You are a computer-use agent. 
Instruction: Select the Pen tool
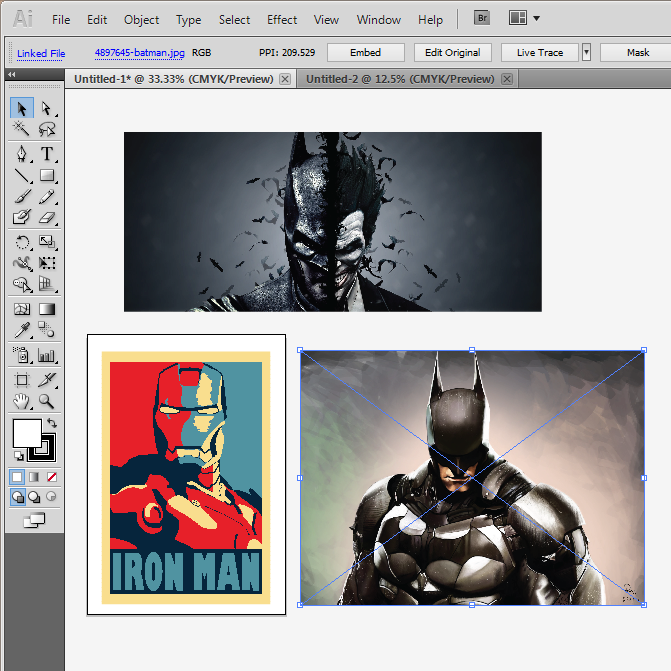pos(22,154)
